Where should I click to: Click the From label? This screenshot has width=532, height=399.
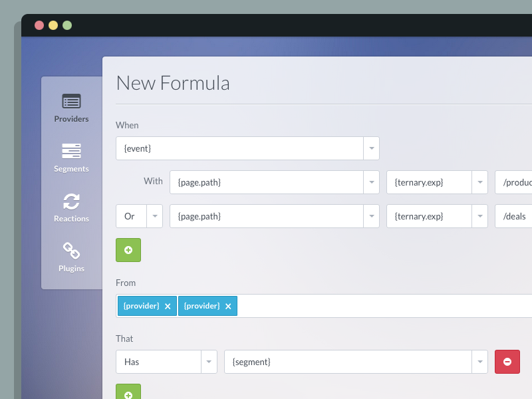pyautogui.click(x=126, y=283)
